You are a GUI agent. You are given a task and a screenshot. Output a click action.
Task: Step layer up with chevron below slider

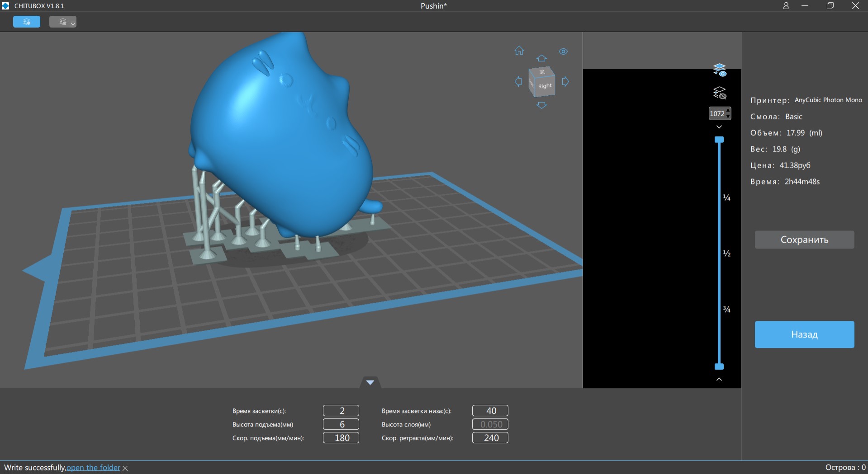pyautogui.click(x=719, y=379)
